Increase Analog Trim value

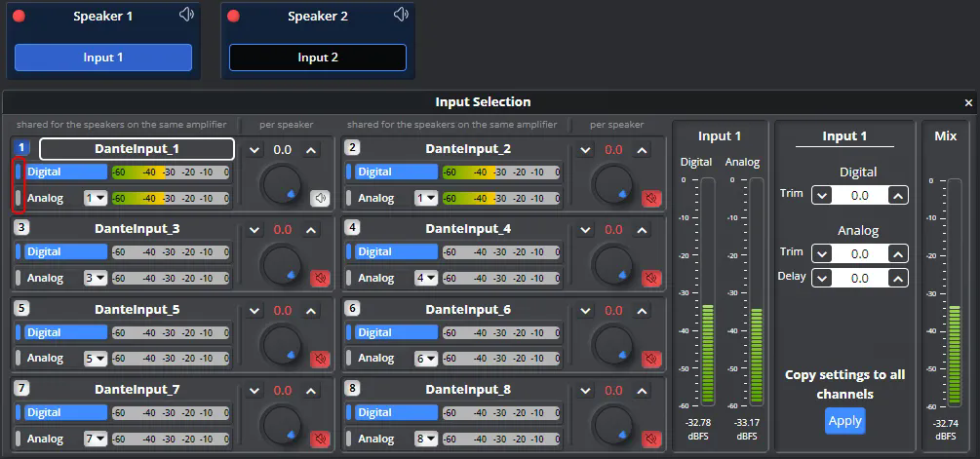(x=898, y=254)
